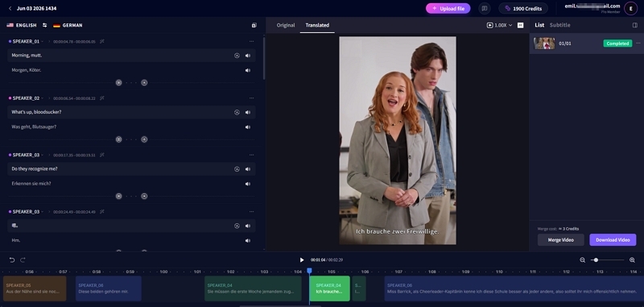Switch to the Translated video tab

pos(317,25)
